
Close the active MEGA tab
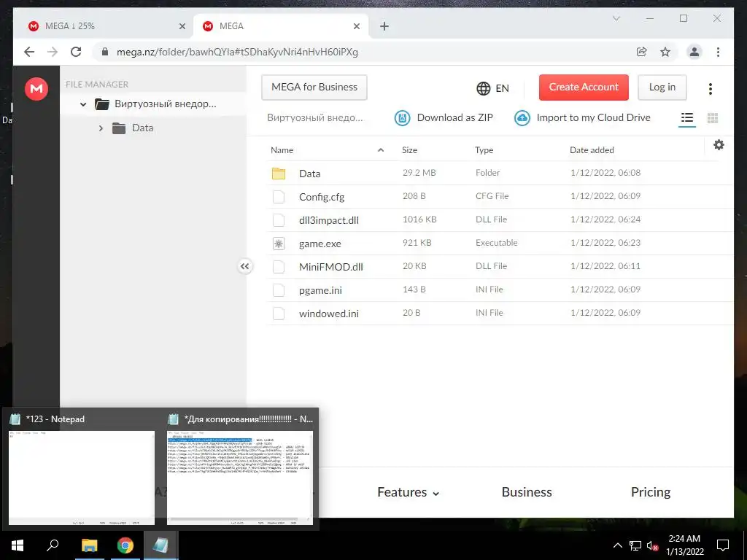click(x=356, y=26)
